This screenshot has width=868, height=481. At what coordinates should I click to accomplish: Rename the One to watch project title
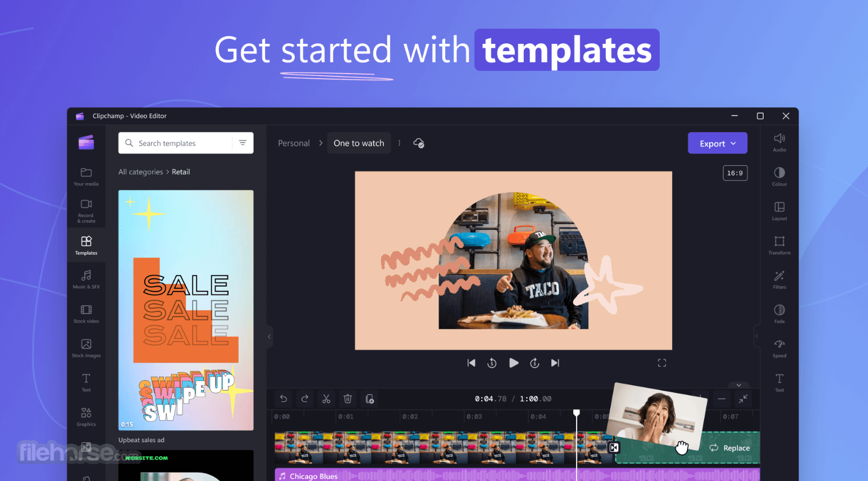(x=359, y=143)
